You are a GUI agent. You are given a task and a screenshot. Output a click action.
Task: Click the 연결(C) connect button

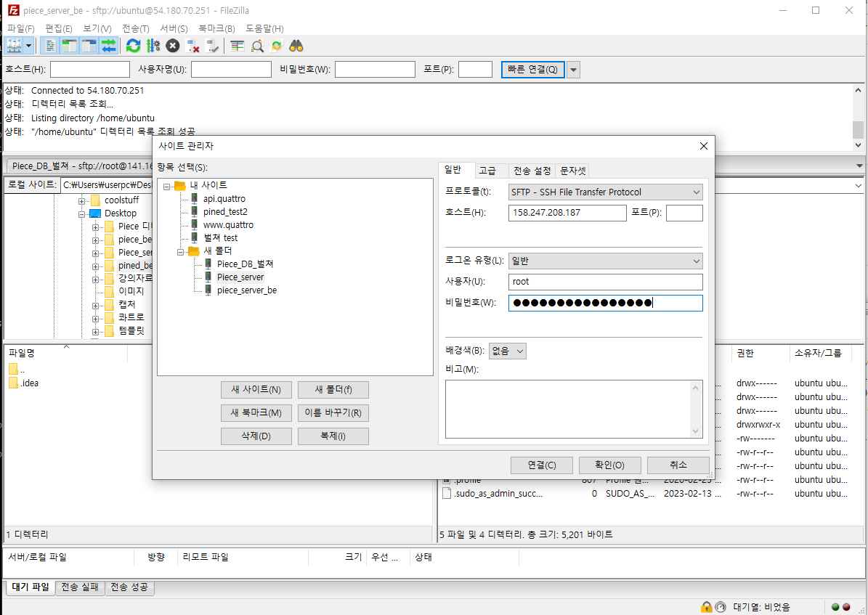(x=541, y=465)
